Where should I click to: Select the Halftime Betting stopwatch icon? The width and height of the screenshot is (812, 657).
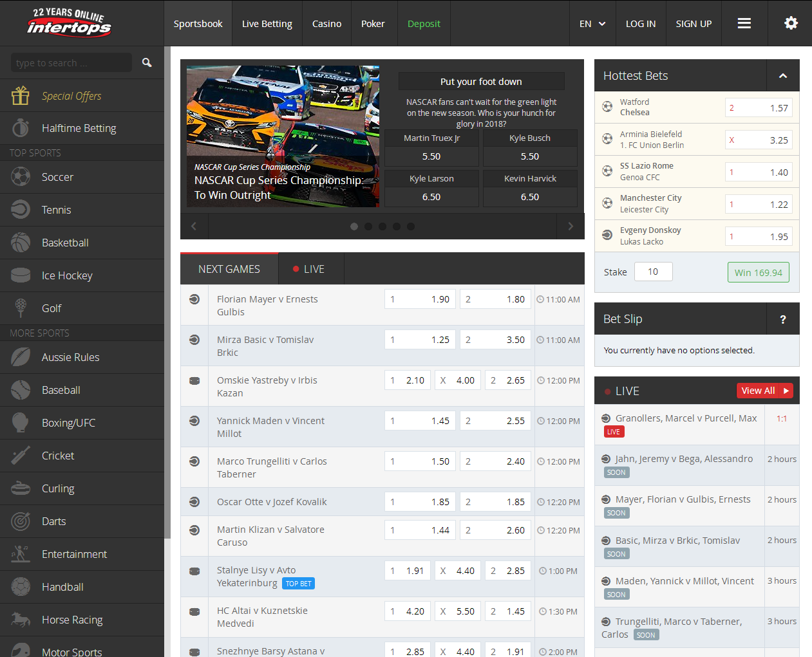coord(21,128)
